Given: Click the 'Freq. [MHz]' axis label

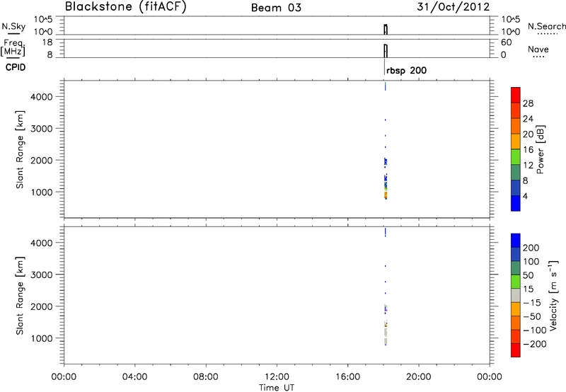Looking at the screenshot, I should (x=13, y=47).
